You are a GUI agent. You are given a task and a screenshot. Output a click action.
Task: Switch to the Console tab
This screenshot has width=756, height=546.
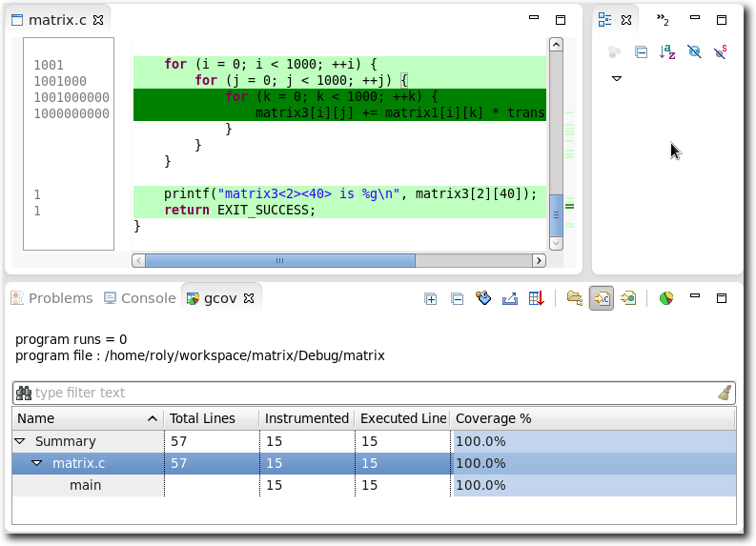click(x=140, y=298)
